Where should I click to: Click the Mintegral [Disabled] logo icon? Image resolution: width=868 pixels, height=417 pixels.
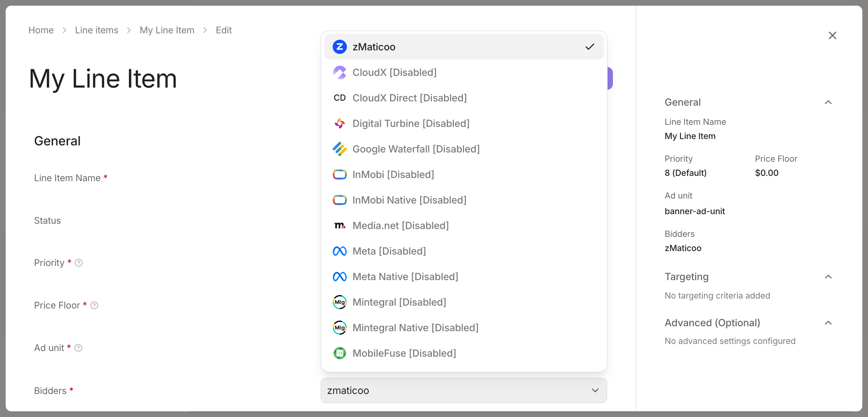click(x=339, y=302)
